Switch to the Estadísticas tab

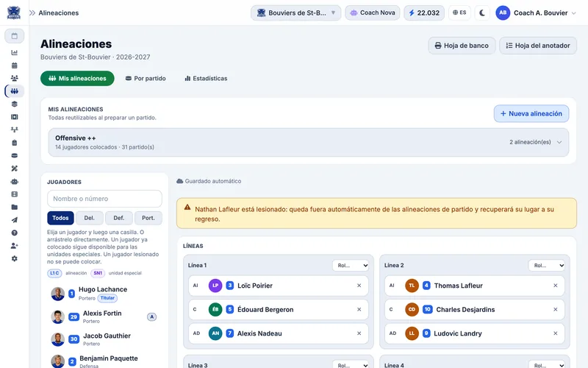coord(206,79)
